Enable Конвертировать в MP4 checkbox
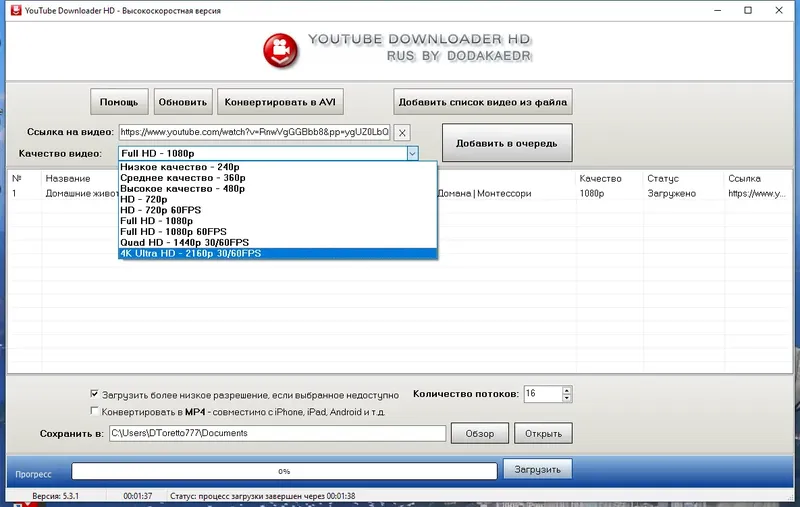Image resolution: width=800 pixels, height=507 pixels. [94, 411]
